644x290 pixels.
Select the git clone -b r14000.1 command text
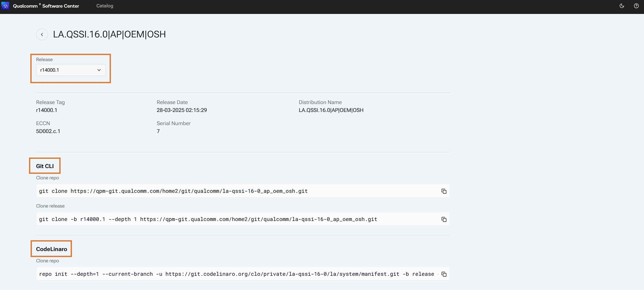click(208, 219)
